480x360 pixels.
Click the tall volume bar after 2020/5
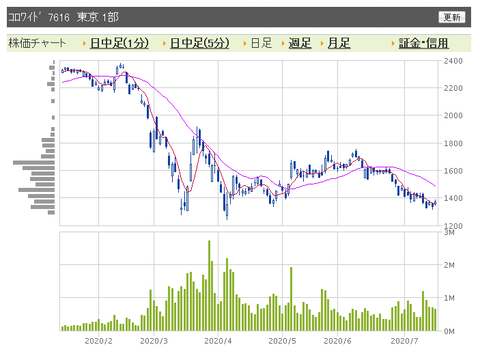tap(291, 299)
